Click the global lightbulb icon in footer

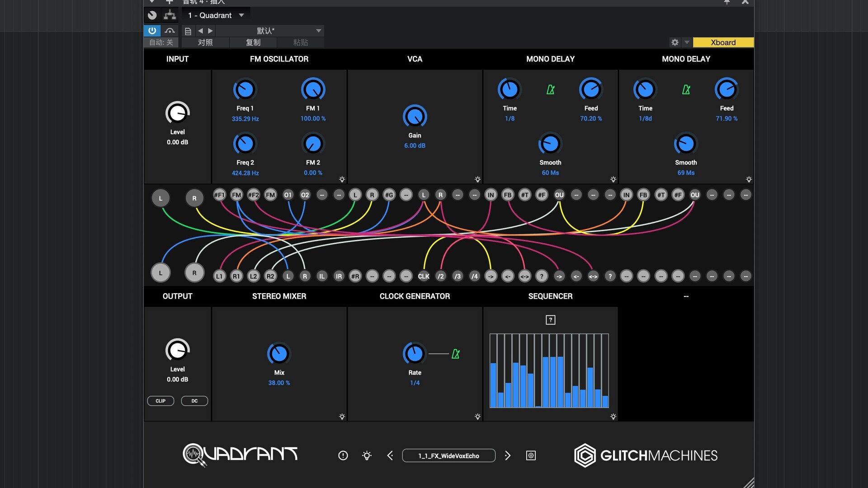pyautogui.click(x=367, y=455)
